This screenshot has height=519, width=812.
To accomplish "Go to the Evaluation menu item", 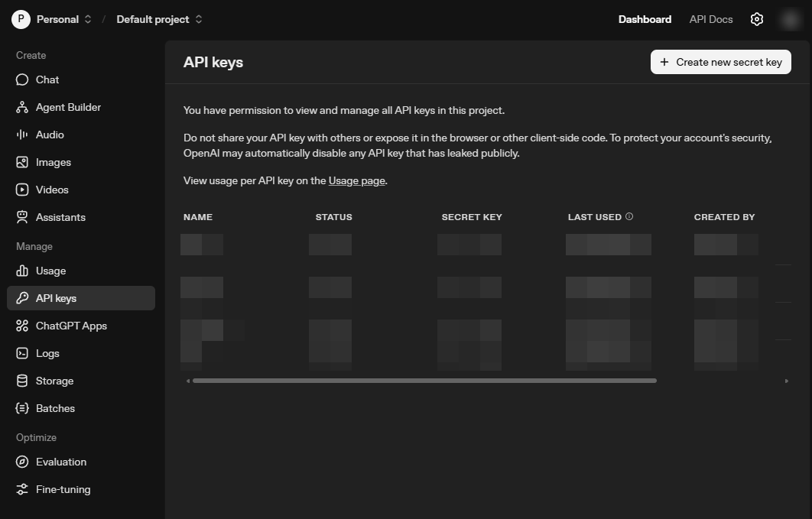I will 81,462.
